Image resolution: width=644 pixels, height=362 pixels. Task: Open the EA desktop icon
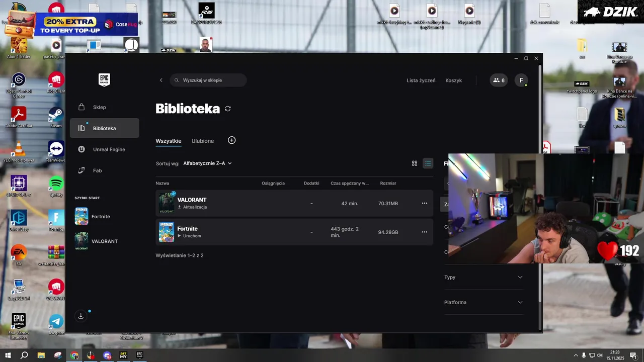click(x=19, y=255)
